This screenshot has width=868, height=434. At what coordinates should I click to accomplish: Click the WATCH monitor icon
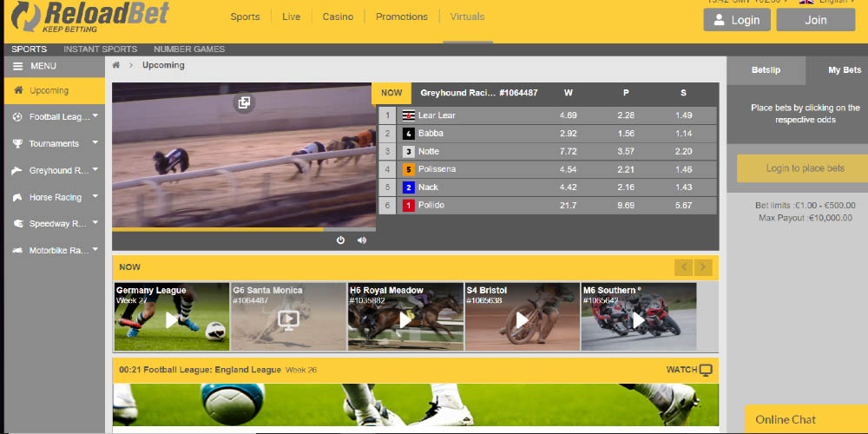pyautogui.click(x=706, y=370)
